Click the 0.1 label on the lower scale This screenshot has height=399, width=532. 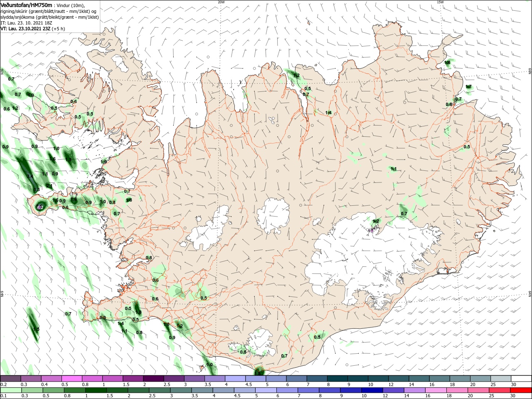point(3,396)
